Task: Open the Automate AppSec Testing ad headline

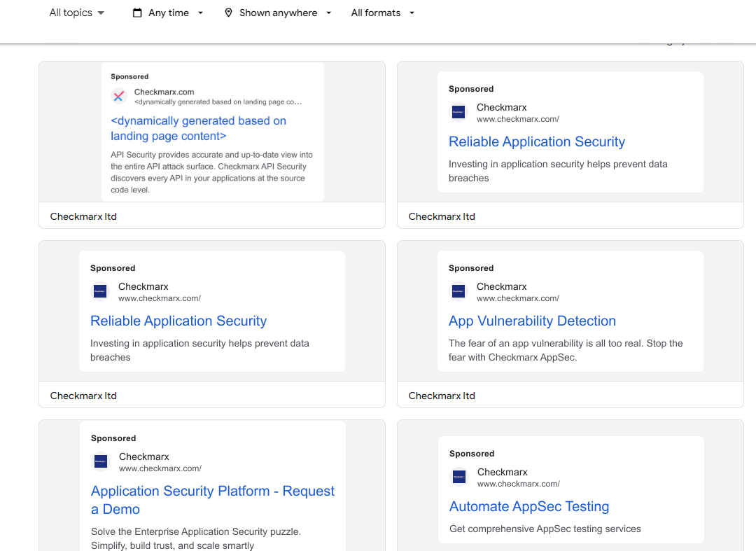Action: coord(529,507)
